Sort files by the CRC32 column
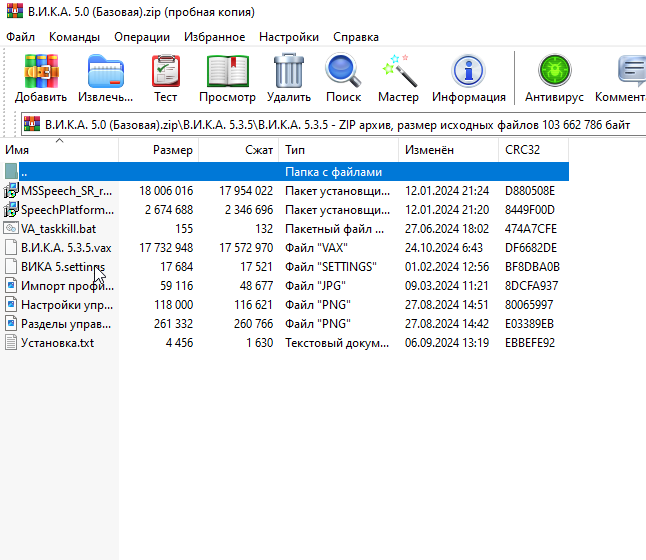The width and height of the screenshot is (646, 560). point(534,150)
